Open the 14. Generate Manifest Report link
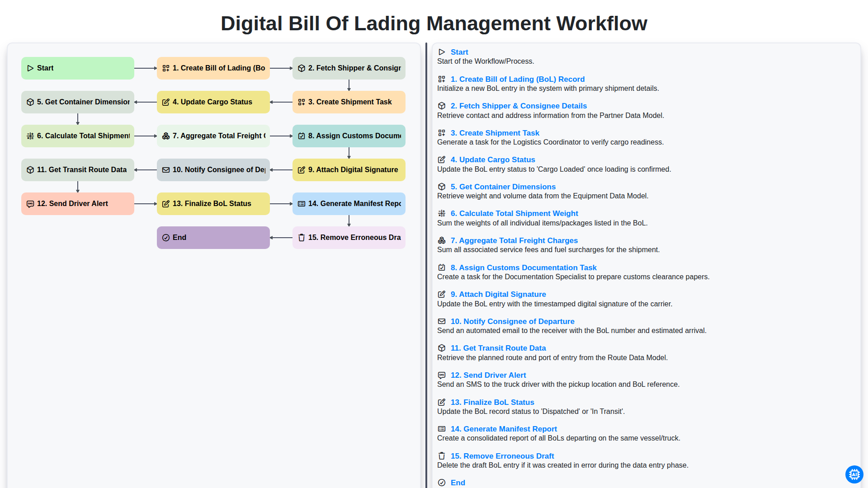 (504, 429)
